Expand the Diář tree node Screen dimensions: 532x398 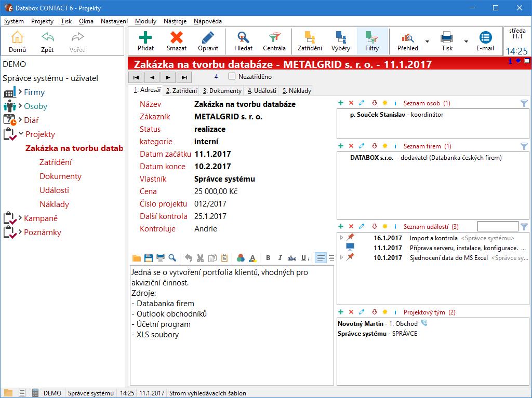(x=21, y=119)
